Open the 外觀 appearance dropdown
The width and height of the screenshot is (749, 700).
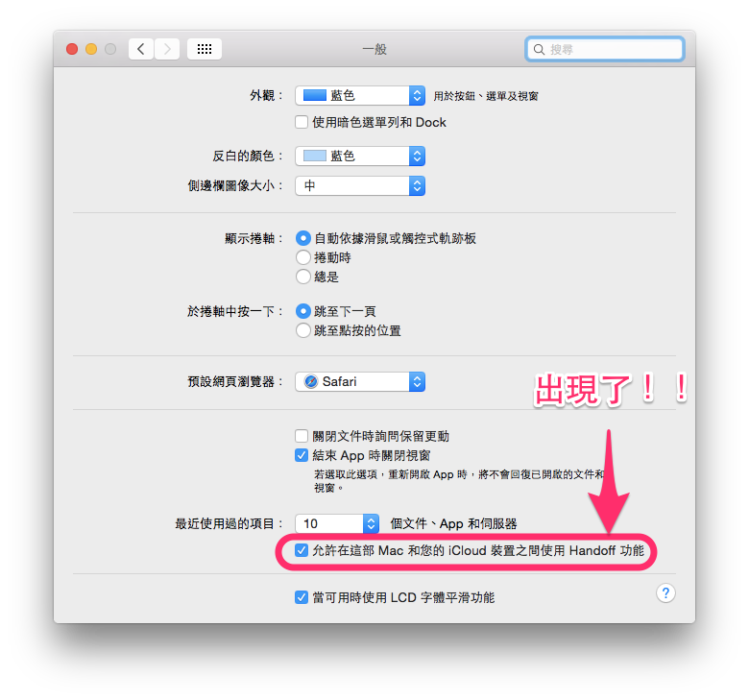(x=360, y=96)
